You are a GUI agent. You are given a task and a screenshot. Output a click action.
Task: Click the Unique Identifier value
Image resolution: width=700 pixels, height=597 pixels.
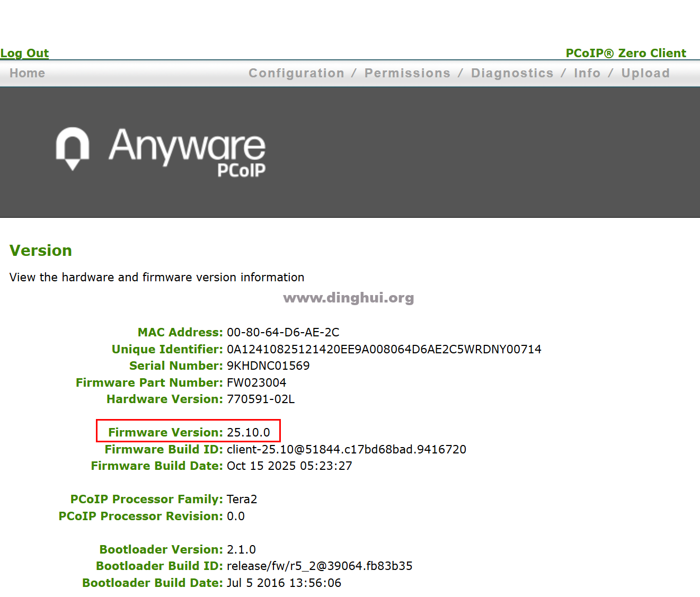point(384,350)
